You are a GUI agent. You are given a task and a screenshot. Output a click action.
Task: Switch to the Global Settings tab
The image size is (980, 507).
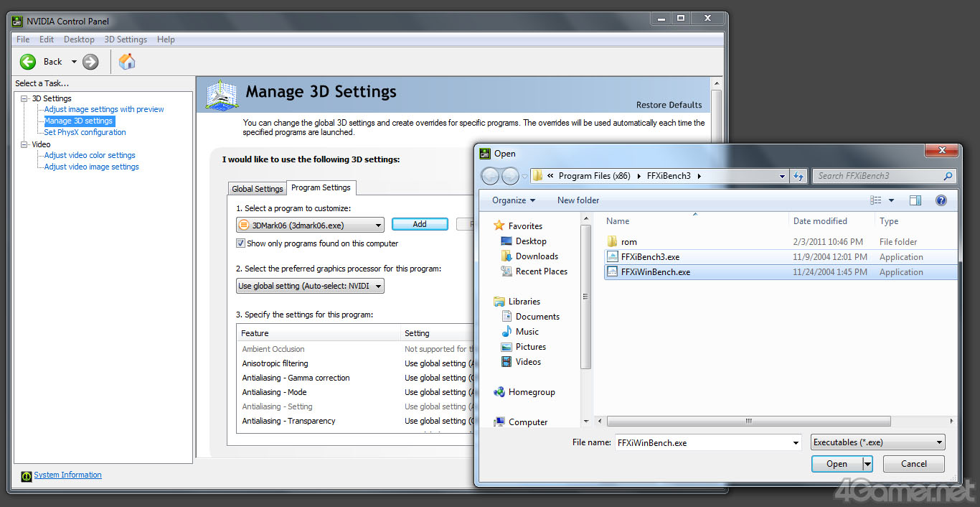tap(257, 189)
